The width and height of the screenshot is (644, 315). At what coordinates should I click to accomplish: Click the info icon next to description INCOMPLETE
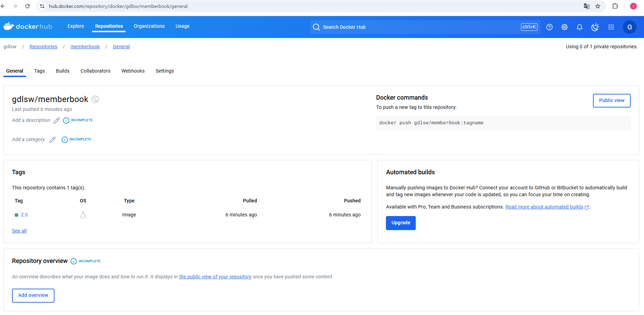pyautogui.click(x=66, y=121)
